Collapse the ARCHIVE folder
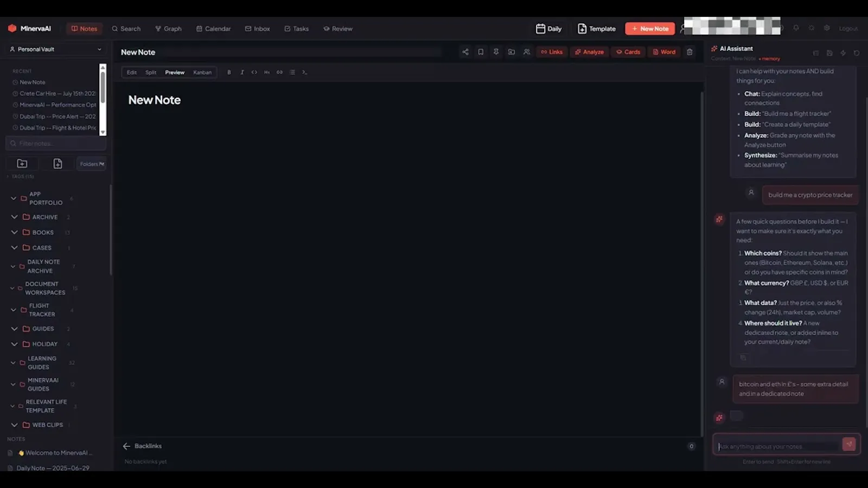The image size is (868, 488). pos(14,217)
